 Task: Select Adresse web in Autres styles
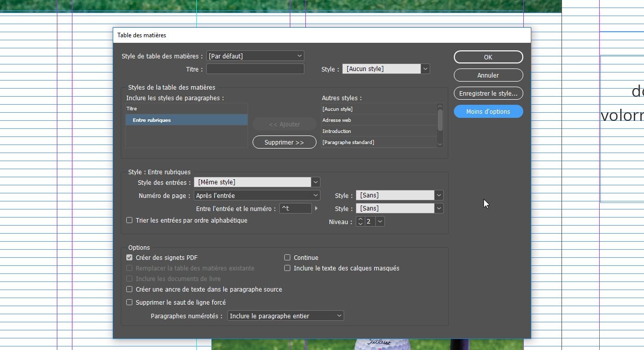[x=379, y=120]
